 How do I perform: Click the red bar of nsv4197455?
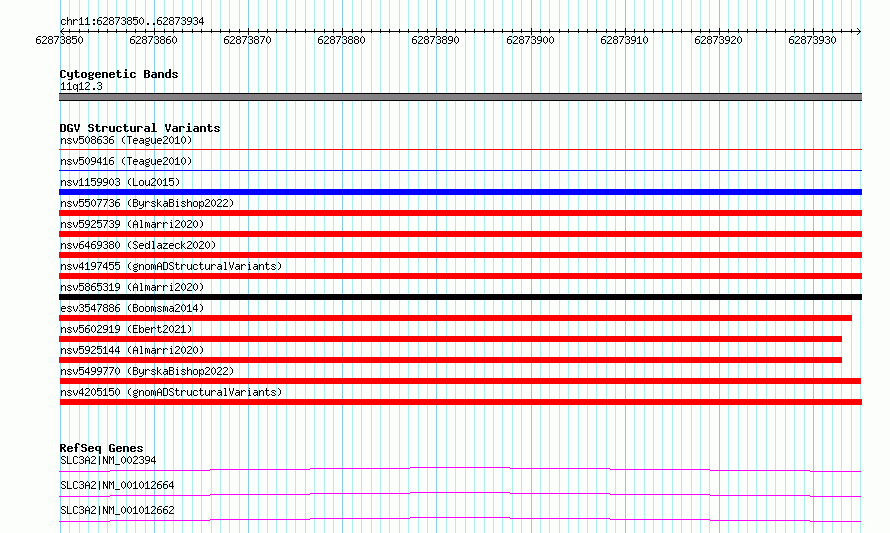tap(460, 276)
